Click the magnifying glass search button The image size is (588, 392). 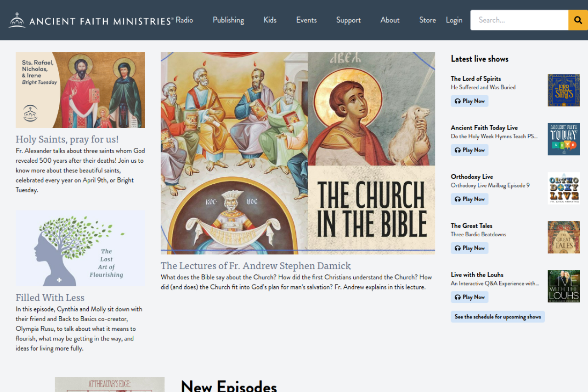coord(578,20)
